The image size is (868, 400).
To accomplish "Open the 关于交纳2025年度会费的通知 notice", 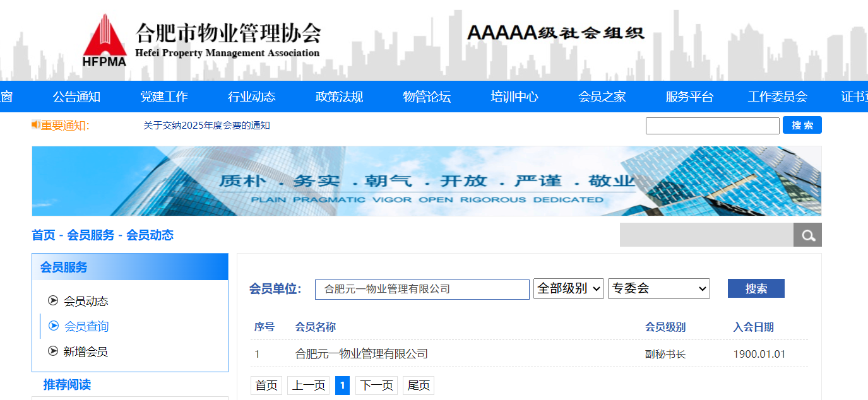I will (x=207, y=126).
